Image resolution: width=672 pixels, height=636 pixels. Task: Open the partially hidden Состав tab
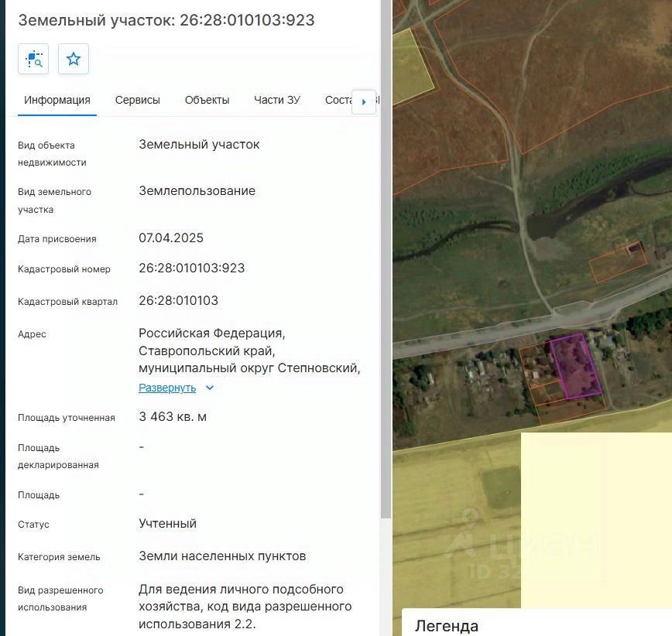pos(338,100)
